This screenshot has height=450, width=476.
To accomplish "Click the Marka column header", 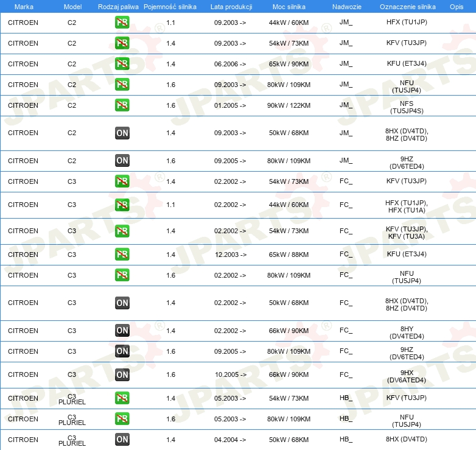I will [x=24, y=7].
